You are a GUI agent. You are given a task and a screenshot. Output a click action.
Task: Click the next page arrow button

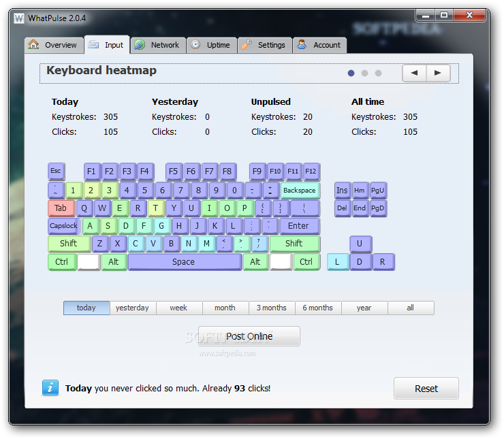tap(438, 73)
